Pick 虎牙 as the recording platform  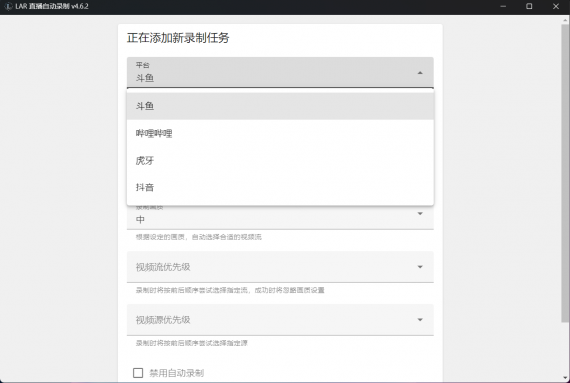tap(280, 160)
